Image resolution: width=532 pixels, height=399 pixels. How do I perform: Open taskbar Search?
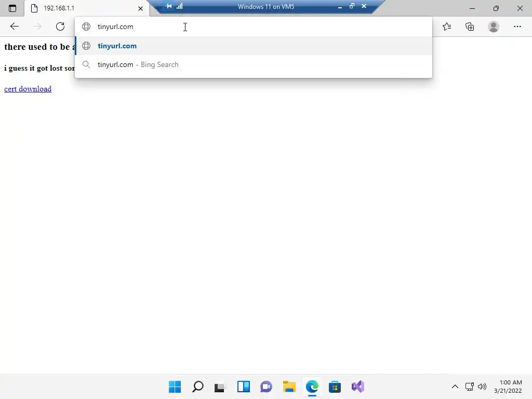point(198,387)
